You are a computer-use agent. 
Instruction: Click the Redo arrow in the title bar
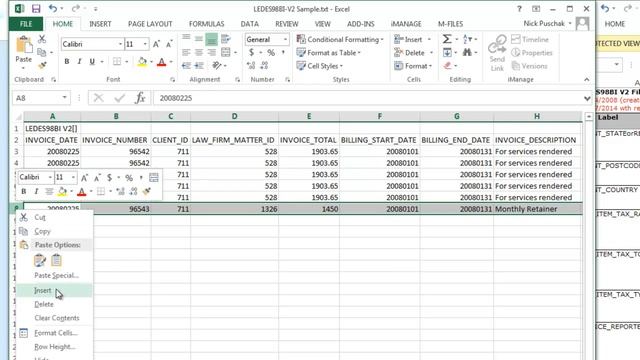tap(76, 8)
